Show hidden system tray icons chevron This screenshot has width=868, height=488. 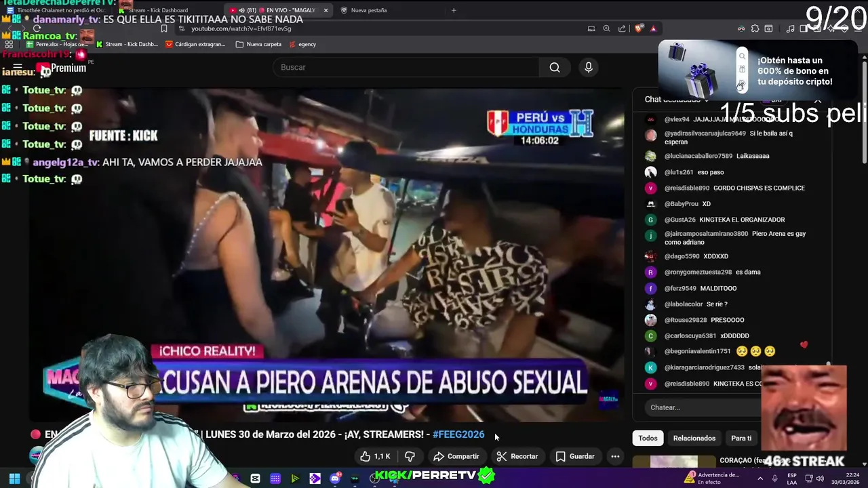click(x=760, y=479)
